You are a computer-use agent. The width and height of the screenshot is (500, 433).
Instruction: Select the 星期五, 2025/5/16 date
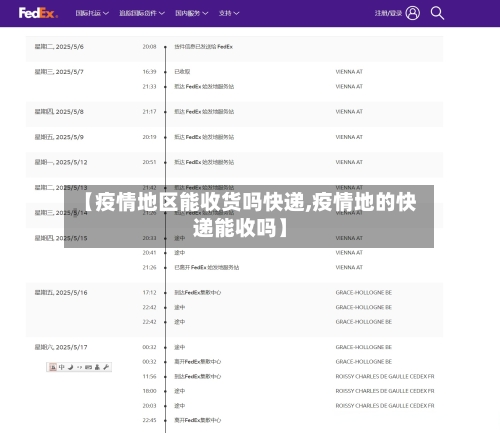[61, 293]
